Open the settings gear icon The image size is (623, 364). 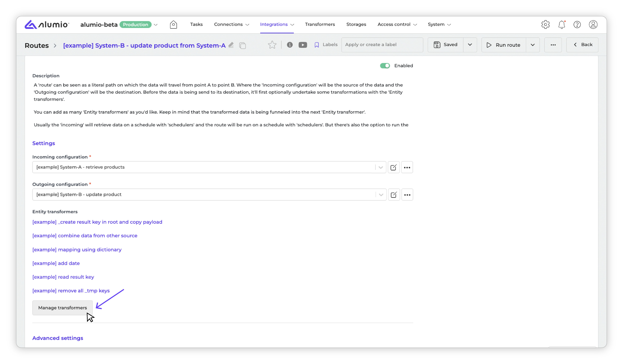pyautogui.click(x=545, y=24)
